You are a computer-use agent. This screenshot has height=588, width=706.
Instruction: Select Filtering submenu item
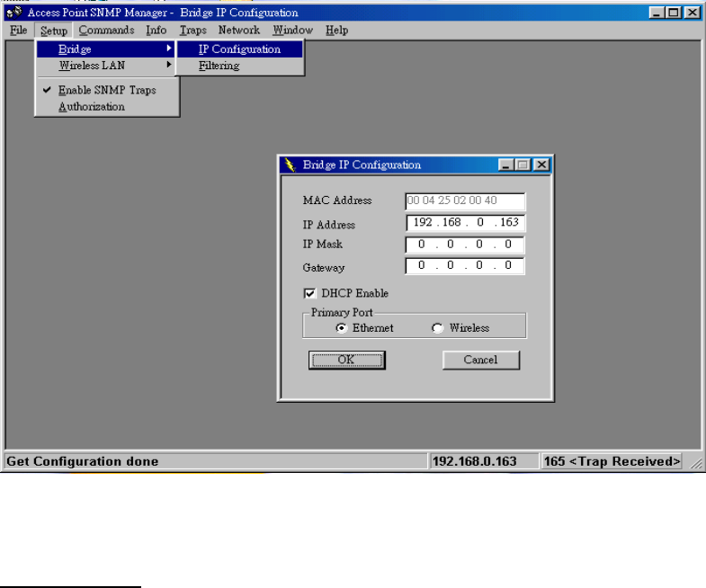(x=239, y=66)
